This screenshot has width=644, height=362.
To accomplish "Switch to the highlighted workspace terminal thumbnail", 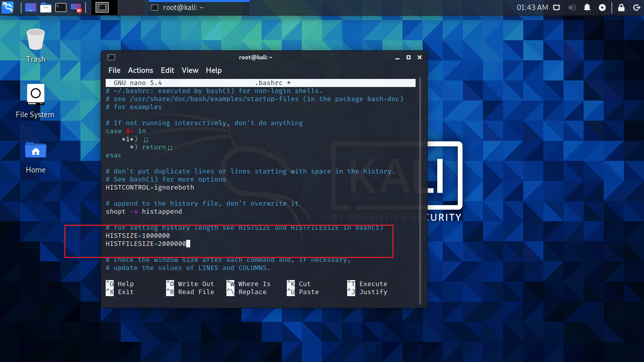I will (x=102, y=8).
